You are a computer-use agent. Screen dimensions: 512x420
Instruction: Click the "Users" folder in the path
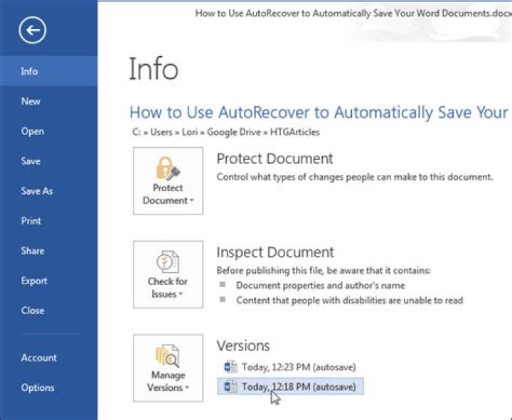[x=161, y=132]
